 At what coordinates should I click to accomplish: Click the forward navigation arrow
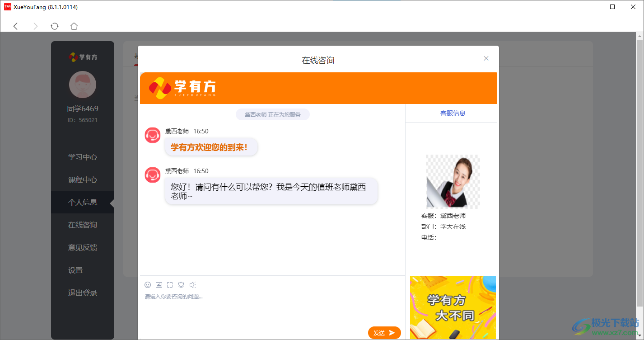point(35,26)
